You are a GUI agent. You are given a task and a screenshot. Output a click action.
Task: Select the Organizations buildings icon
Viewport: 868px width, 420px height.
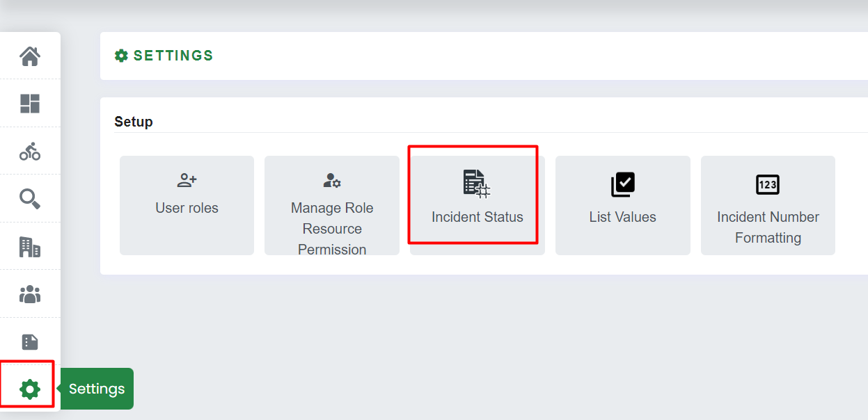point(30,245)
